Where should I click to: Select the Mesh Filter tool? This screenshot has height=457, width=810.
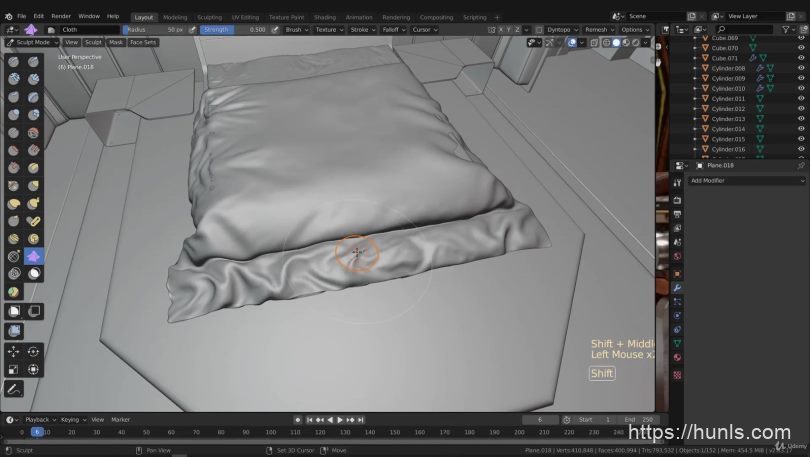(x=13, y=331)
